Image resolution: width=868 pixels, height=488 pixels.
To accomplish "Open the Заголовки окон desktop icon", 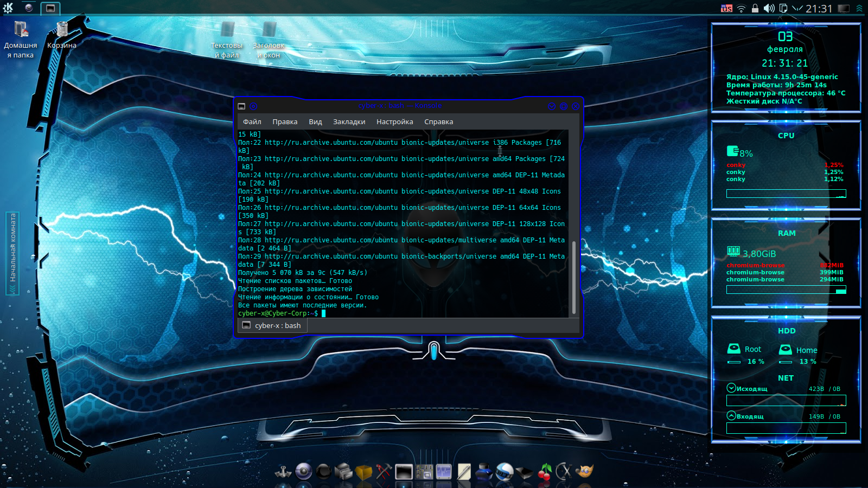I will tap(269, 39).
